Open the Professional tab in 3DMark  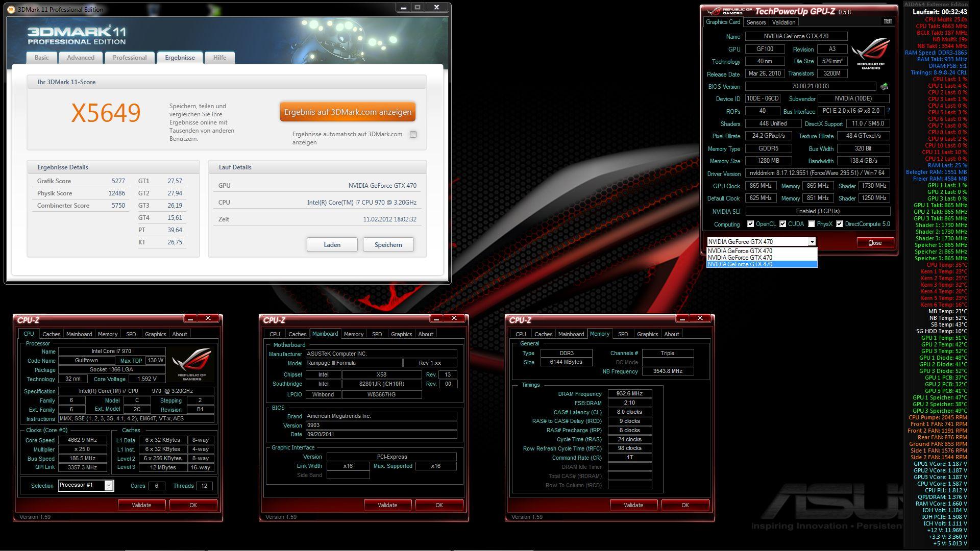(130, 58)
